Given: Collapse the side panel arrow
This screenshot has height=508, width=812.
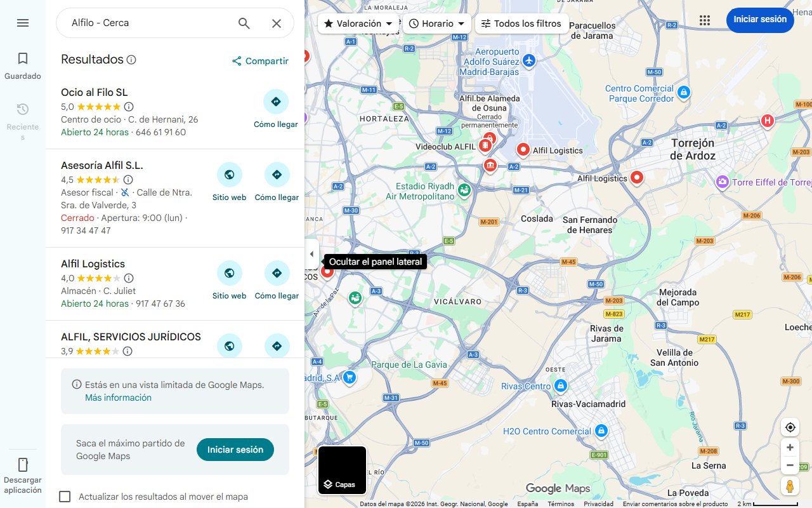Looking at the screenshot, I should click(x=311, y=254).
